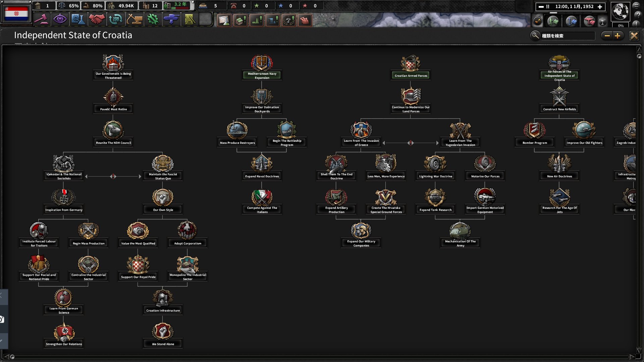Select Inspiration from Germany focus

(64, 201)
